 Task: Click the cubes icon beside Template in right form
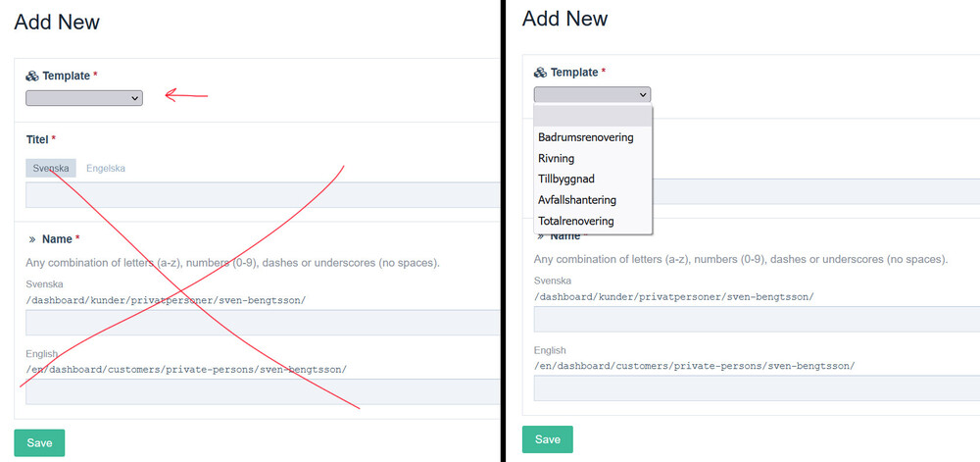pyautogui.click(x=540, y=73)
